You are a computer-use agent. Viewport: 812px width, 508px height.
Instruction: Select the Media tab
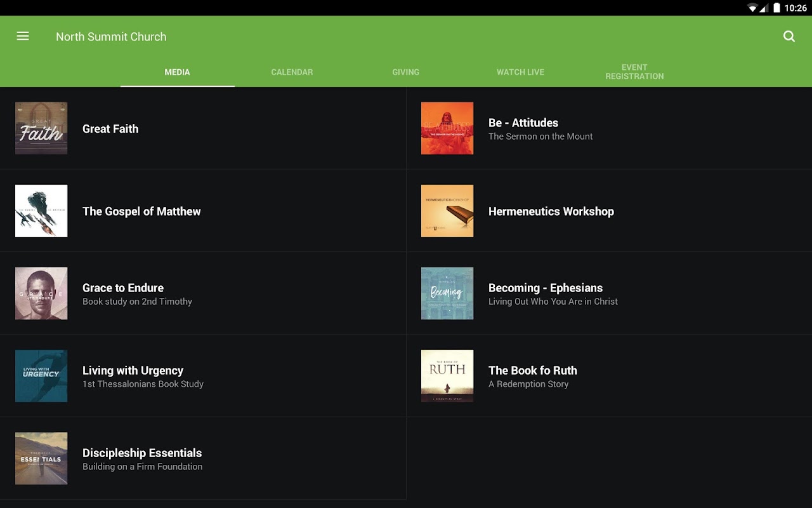(x=178, y=72)
